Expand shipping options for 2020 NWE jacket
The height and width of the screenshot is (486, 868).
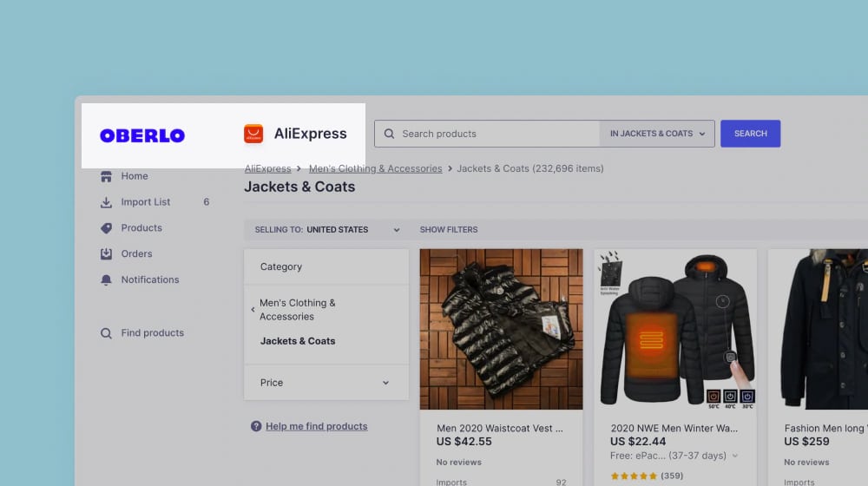[x=735, y=456]
